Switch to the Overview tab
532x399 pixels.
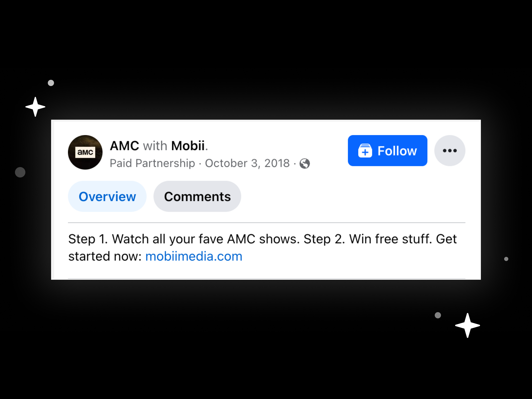click(107, 197)
